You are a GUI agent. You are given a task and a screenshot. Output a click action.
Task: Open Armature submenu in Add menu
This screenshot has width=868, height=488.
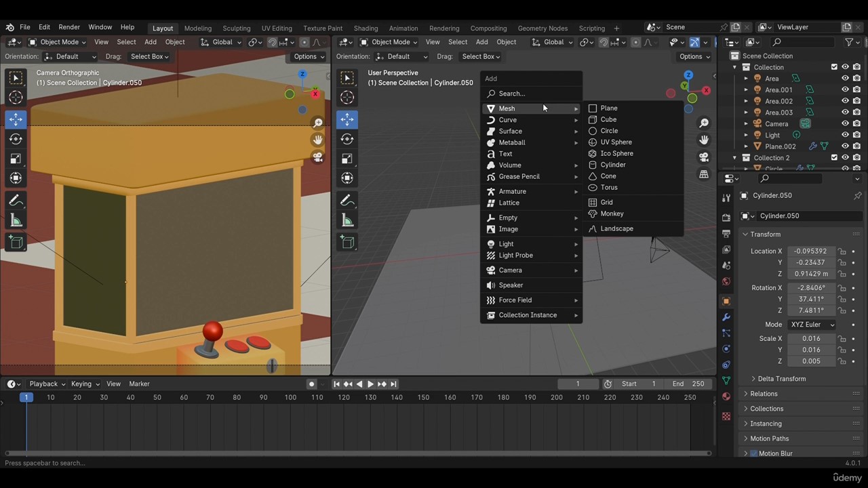pos(532,192)
